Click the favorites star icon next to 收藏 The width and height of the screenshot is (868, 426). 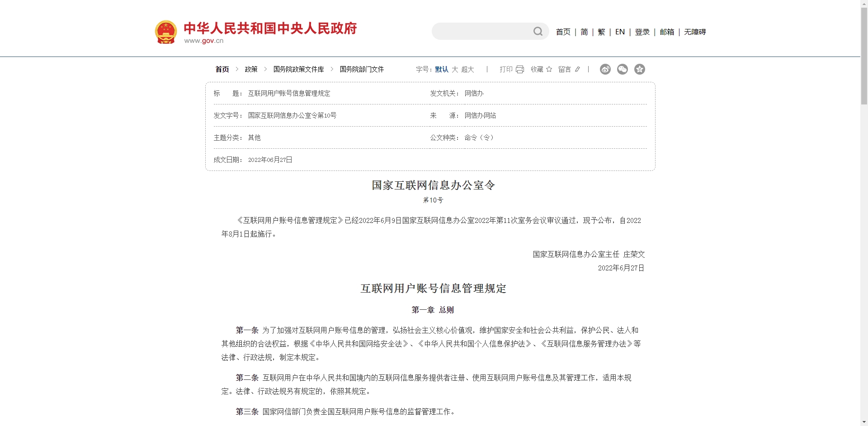pyautogui.click(x=549, y=69)
